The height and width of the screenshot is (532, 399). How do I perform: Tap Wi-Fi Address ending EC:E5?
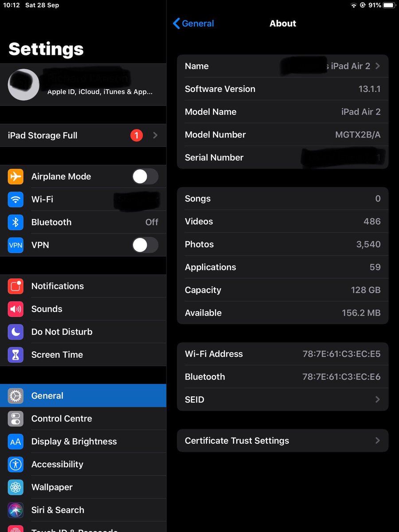341,354
